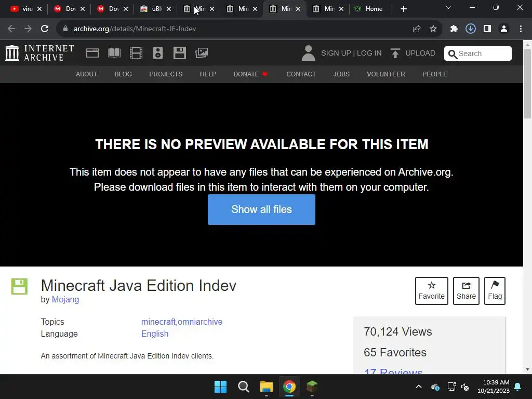The image size is (532, 399).
Task: Close the uBlock tab
Action: (169, 9)
